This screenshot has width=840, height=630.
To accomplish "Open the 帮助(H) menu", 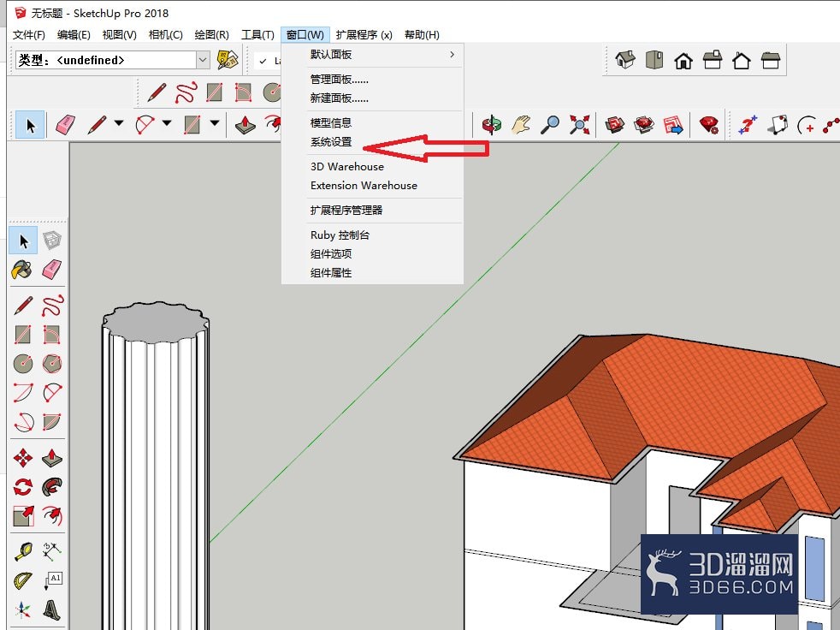I will tap(422, 35).
